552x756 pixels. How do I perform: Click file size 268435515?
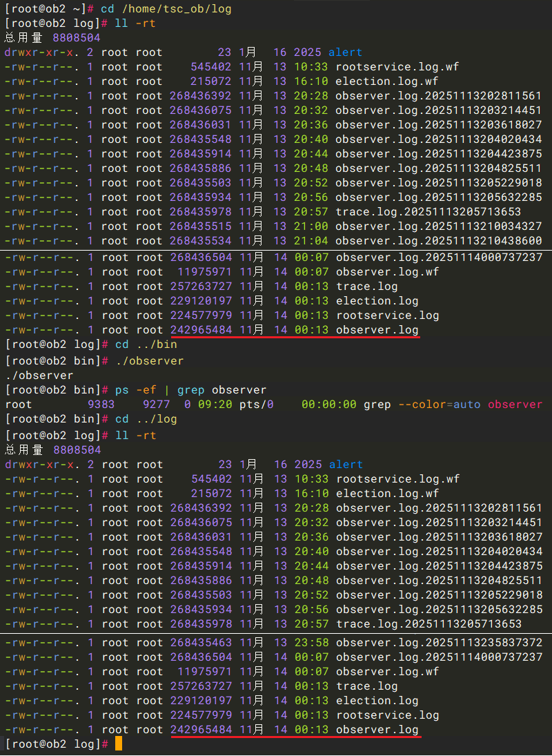(x=201, y=226)
